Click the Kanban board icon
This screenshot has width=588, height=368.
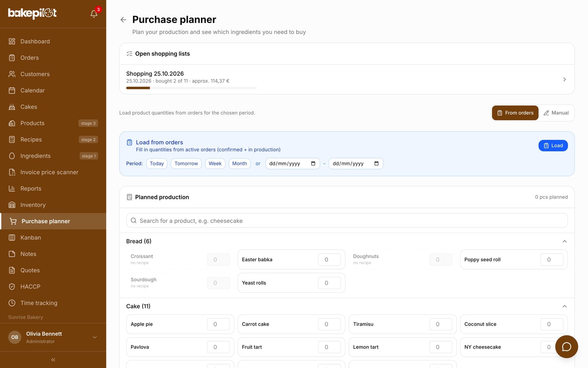pyautogui.click(x=12, y=237)
